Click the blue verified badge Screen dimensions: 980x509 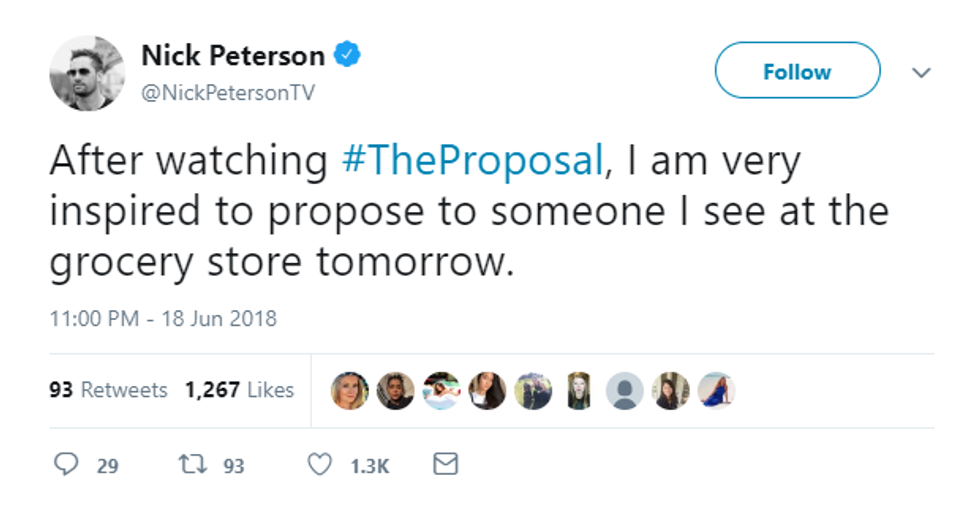(347, 55)
